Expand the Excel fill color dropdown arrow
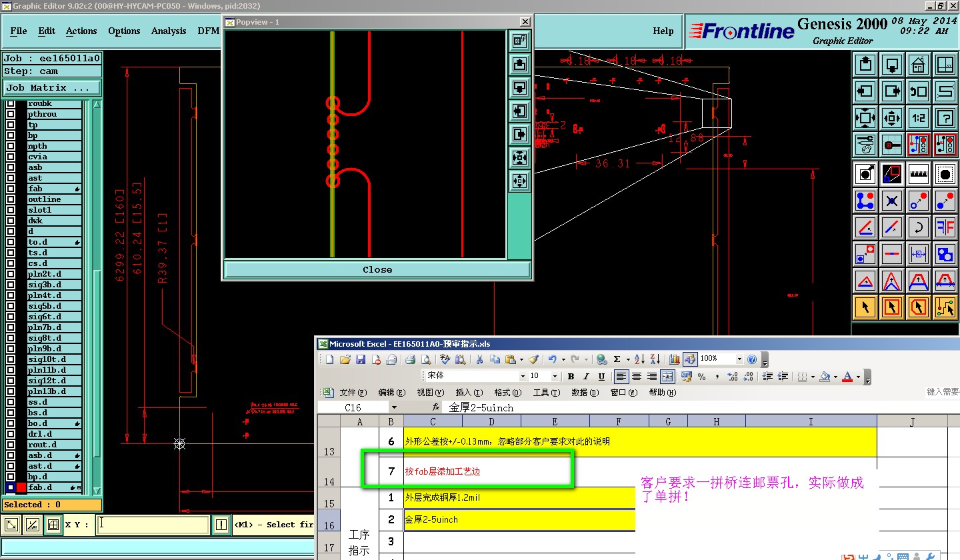The height and width of the screenshot is (560, 960). pyautogui.click(x=835, y=377)
